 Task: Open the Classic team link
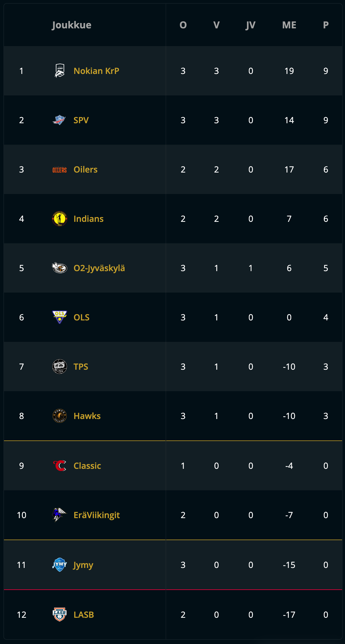87,466
